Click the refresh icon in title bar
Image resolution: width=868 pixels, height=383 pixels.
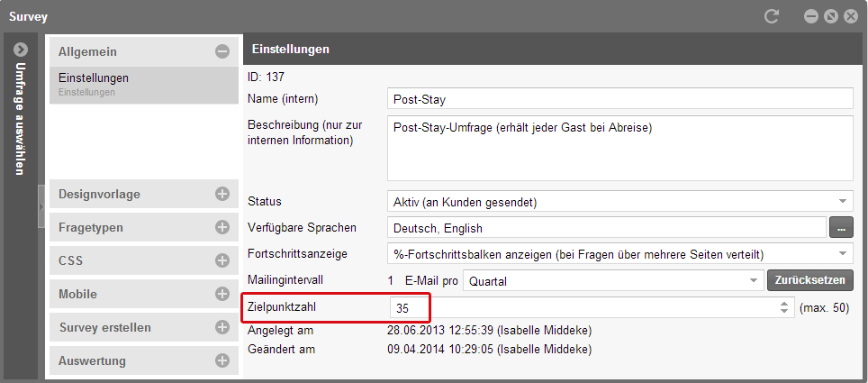(x=771, y=16)
